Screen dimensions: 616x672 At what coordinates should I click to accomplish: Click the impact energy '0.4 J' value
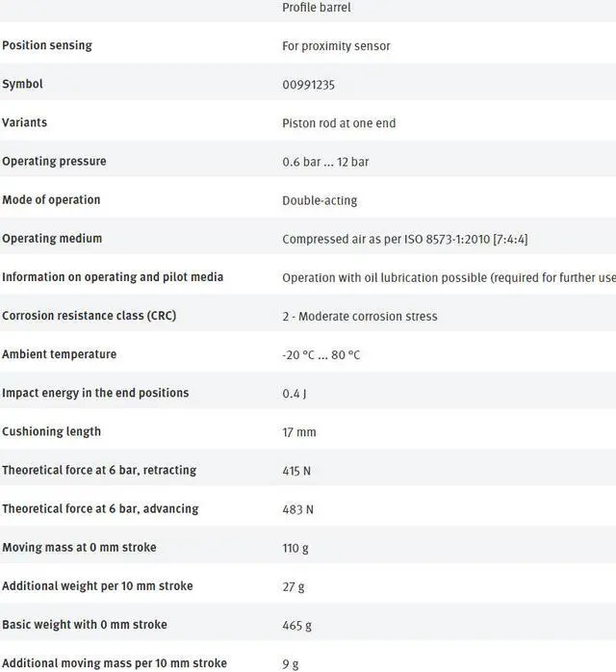[295, 393]
